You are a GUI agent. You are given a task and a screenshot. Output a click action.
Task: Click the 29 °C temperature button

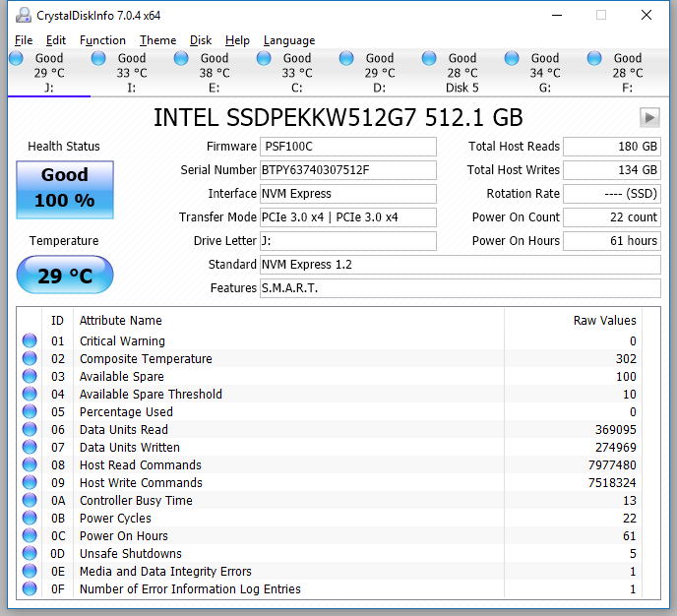(x=65, y=276)
